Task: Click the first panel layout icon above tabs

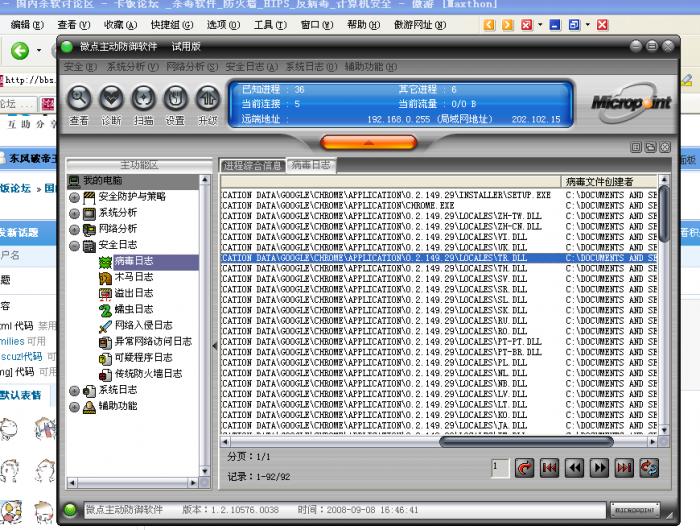Action: 636,147
